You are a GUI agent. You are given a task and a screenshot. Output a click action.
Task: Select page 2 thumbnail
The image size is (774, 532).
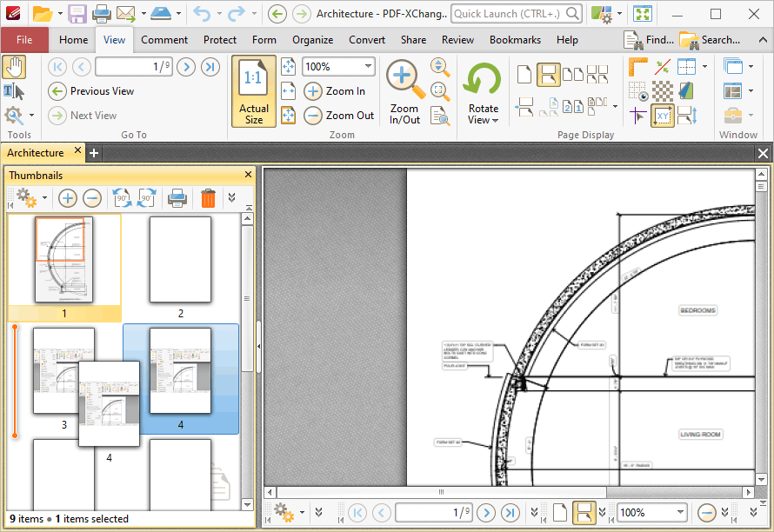[x=180, y=258]
